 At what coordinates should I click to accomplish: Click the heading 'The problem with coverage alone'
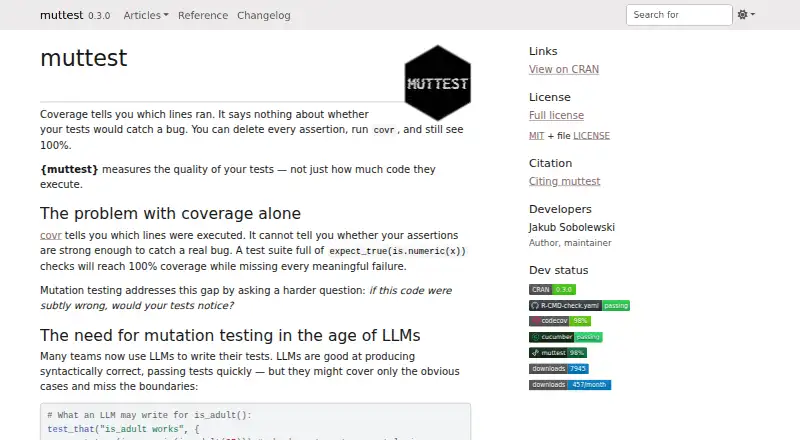[170, 213]
